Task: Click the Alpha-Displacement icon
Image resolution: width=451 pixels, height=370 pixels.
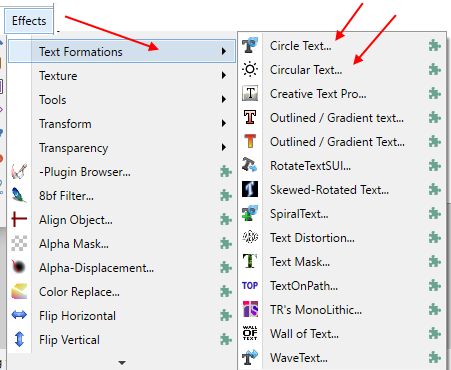Action: pyautogui.click(x=19, y=267)
